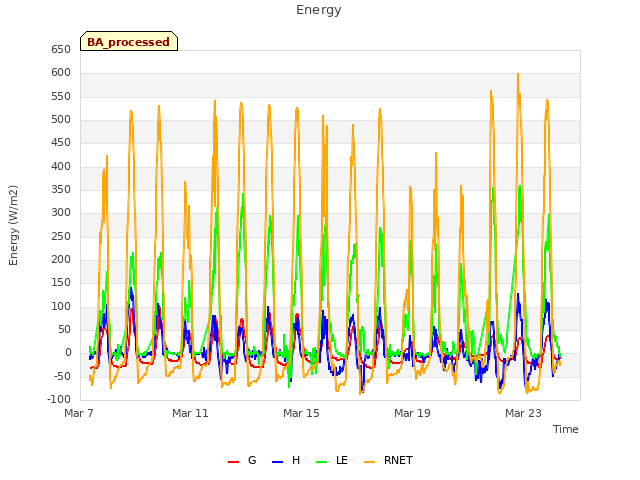Click the blue H legend swatch
This screenshot has width=640, height=480.
277,462
